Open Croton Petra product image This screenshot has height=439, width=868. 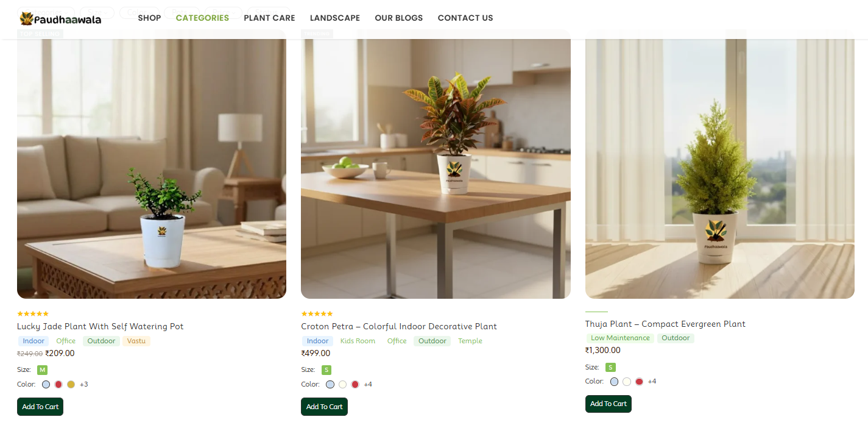tap(436, 164)
